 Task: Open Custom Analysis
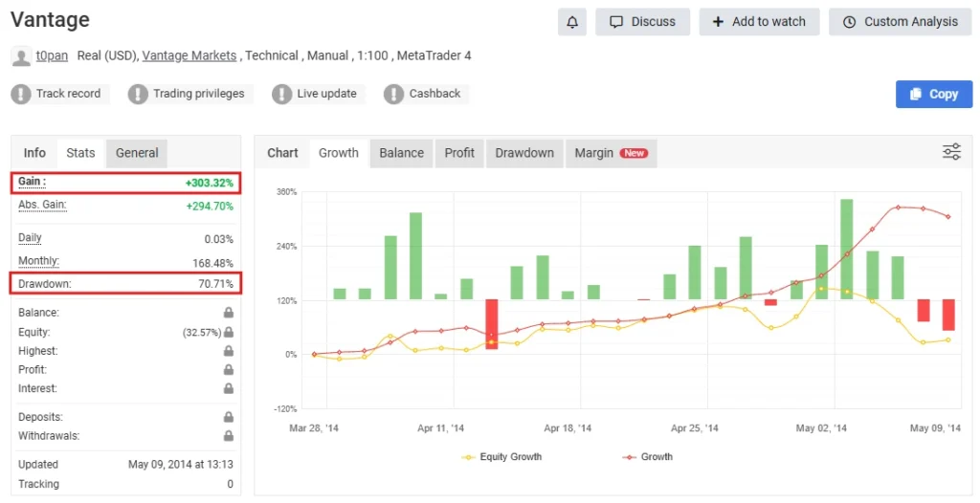(x=901, y=22)
